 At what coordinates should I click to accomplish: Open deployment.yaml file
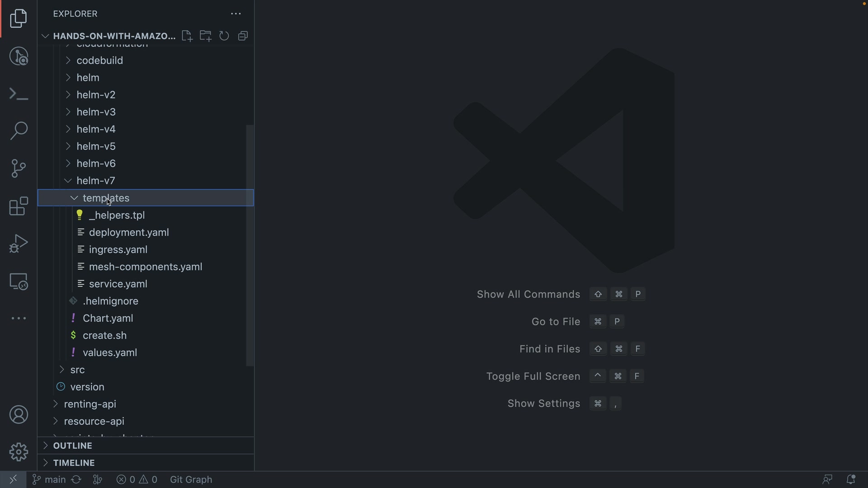pos(129,232)
